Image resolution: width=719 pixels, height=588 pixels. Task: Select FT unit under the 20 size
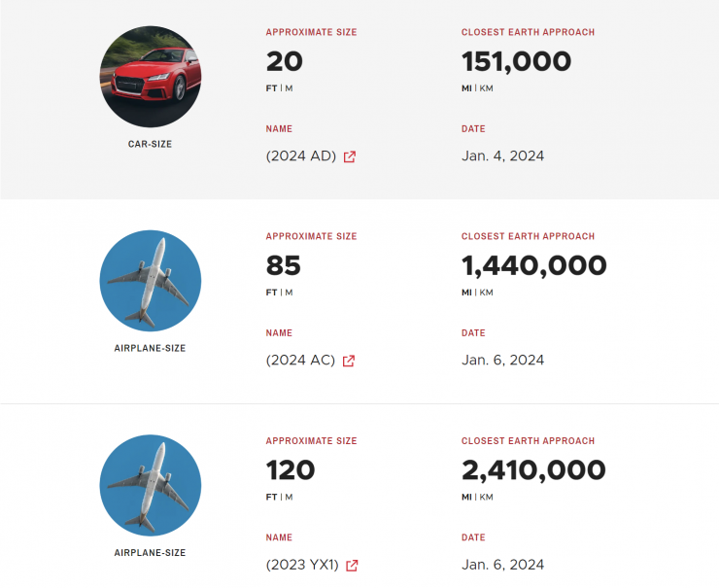(272, 88)
